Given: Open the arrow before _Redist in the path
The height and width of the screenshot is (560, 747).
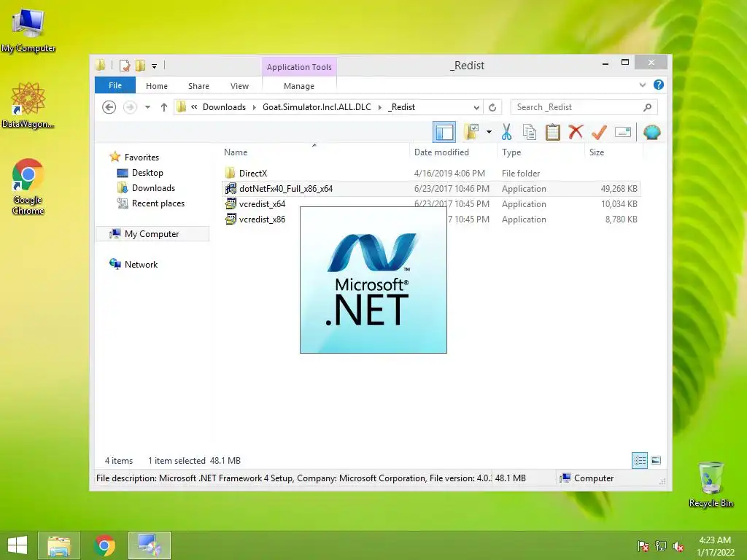Looking at the screenshot, I should [x=379, y=107].
